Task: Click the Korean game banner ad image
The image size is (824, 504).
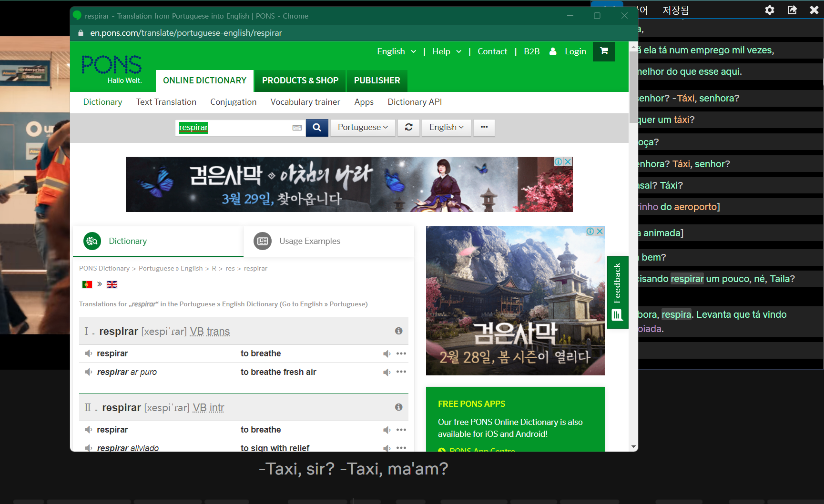Action: pyautogui.click(x=349, y=184)
